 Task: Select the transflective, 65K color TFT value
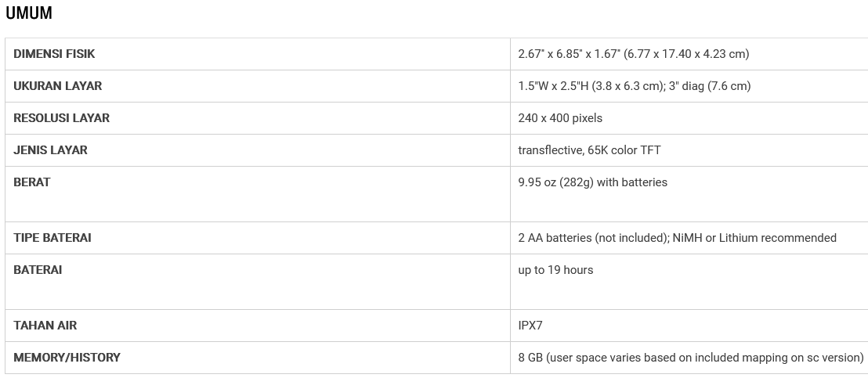589,150
